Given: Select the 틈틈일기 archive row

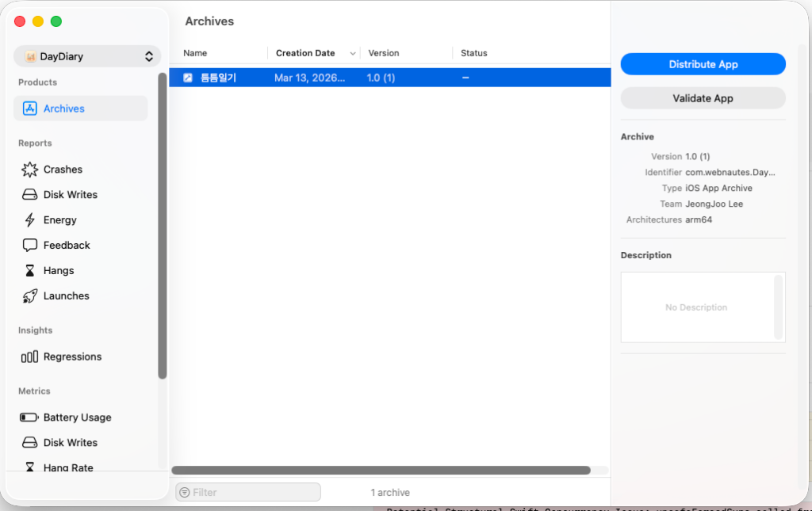Looking at the screenshot, I should click(x=389, y=78).
